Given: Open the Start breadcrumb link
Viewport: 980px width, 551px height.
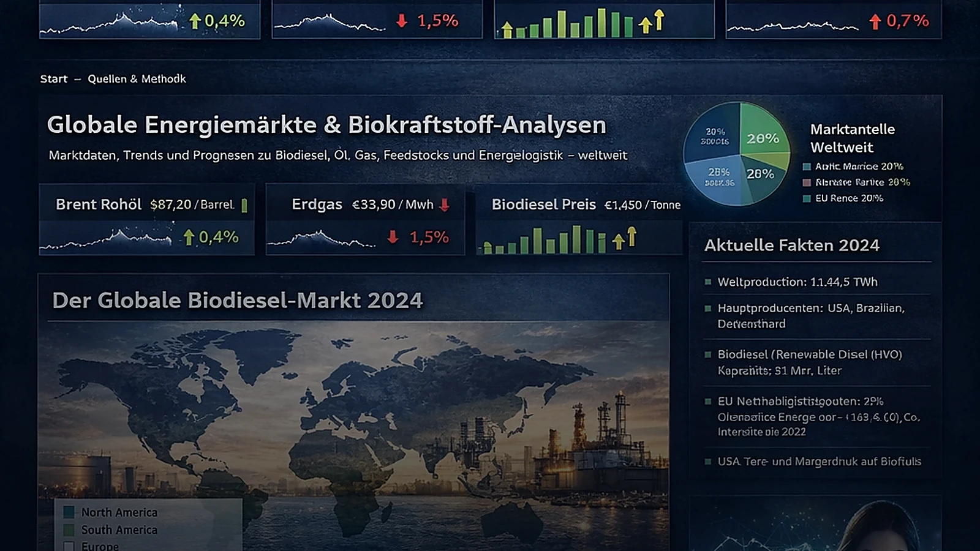Looking at the screenshot, I should 54,79.
